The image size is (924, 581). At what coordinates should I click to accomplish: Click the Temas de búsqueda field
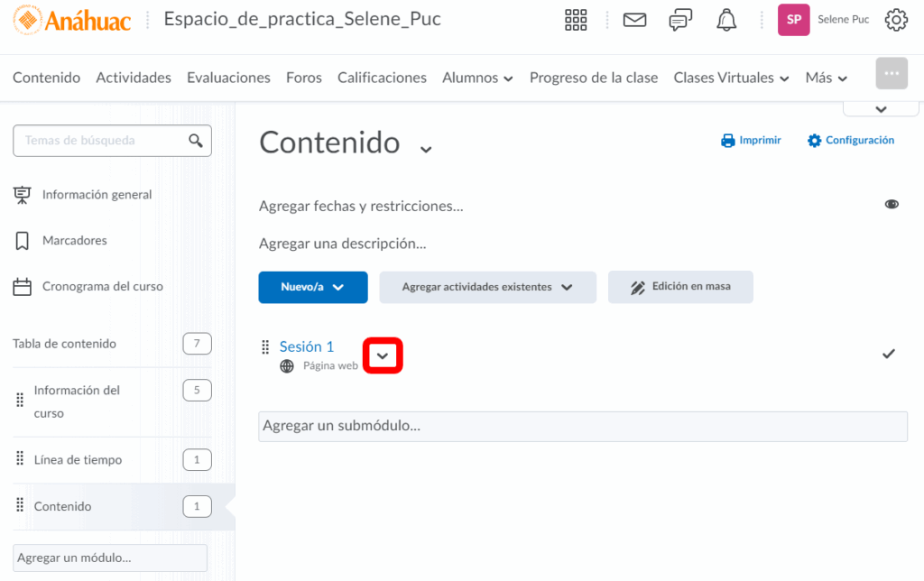[x=99, y=141]
